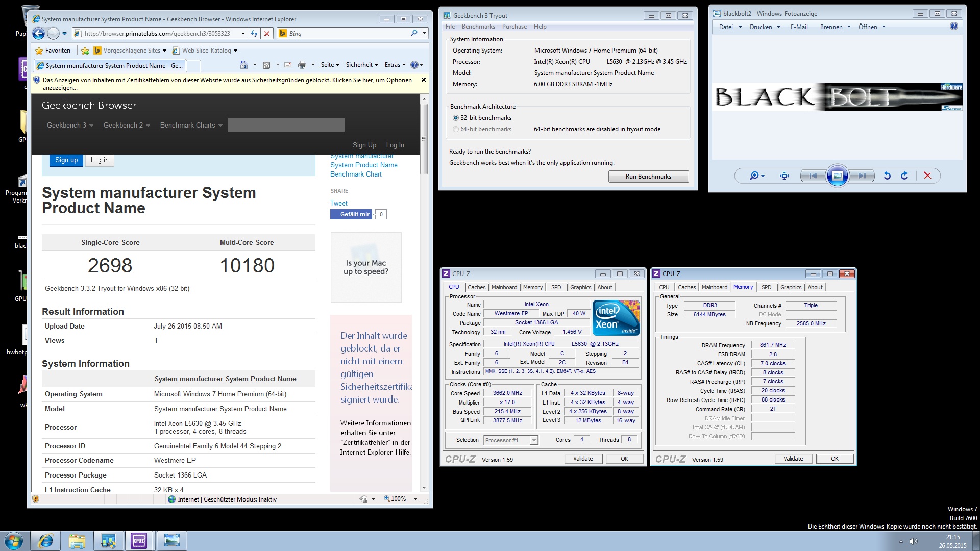Image resolution: width=980 pixels, height=551 pixels.
Task: Open Fotoanzeige help icon
Action: [953, 27]
